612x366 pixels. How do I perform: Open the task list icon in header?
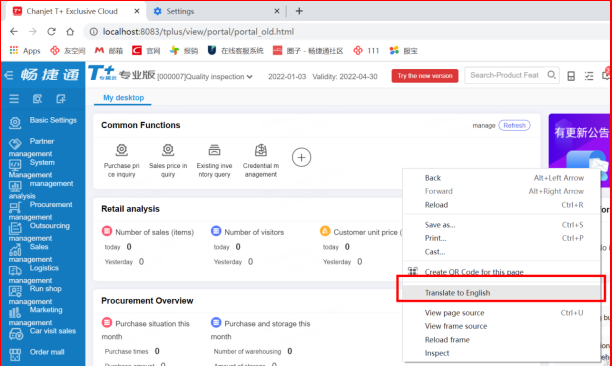(x=589, y=76)
